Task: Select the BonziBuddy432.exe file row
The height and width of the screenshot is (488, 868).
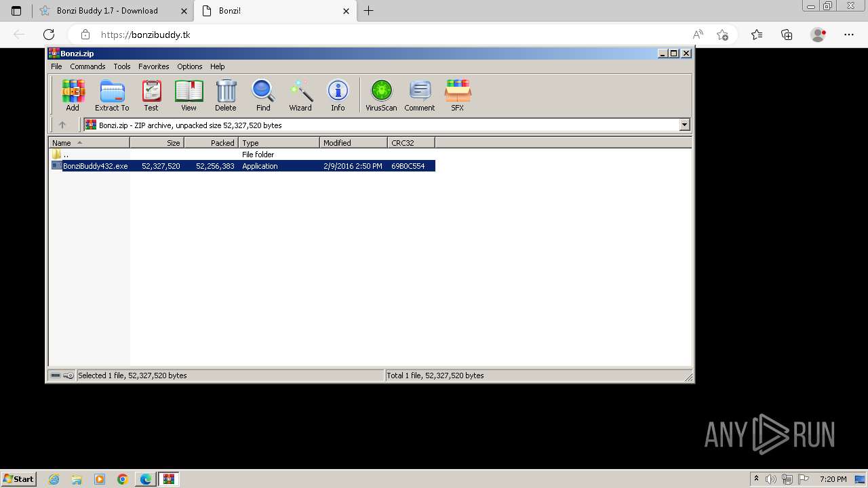Action: pyautogui.click(x=243, y=166)
